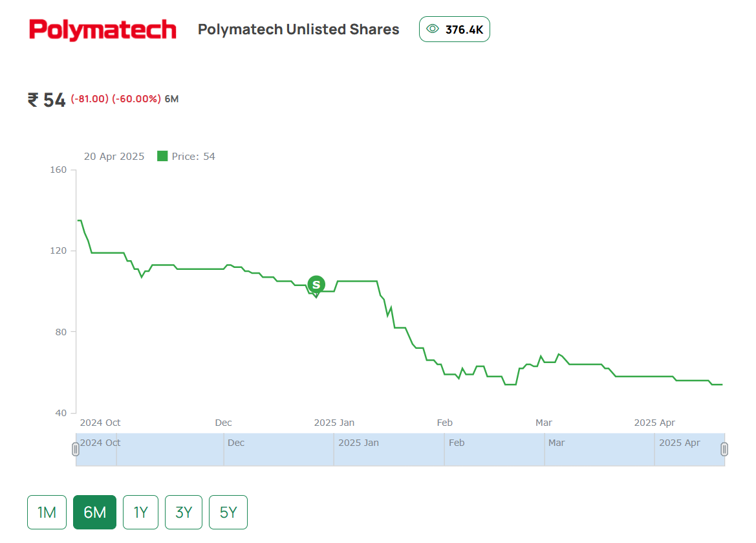Click the 80 y-axis label
The height and width of the screenshot is (543, 756).
61,332
